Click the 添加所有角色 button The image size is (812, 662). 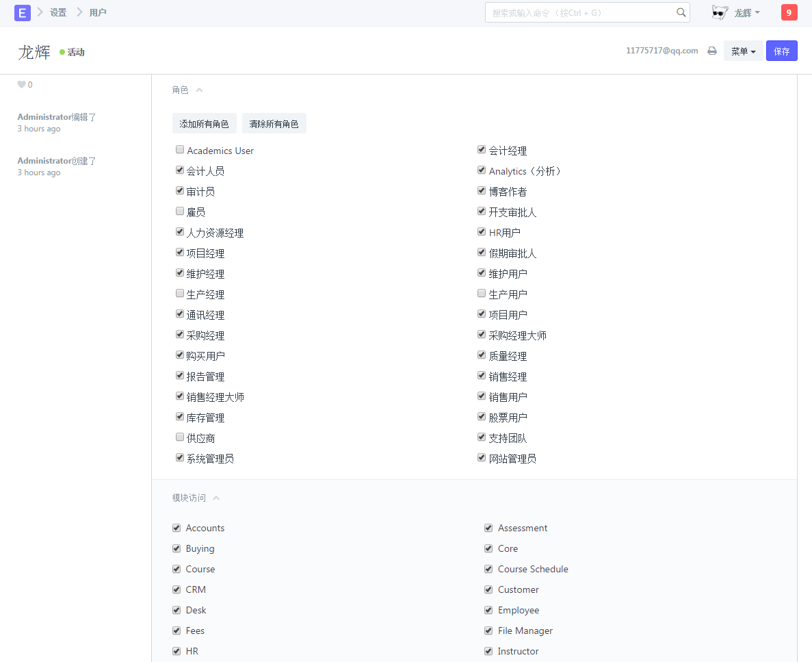coord(205,124)
